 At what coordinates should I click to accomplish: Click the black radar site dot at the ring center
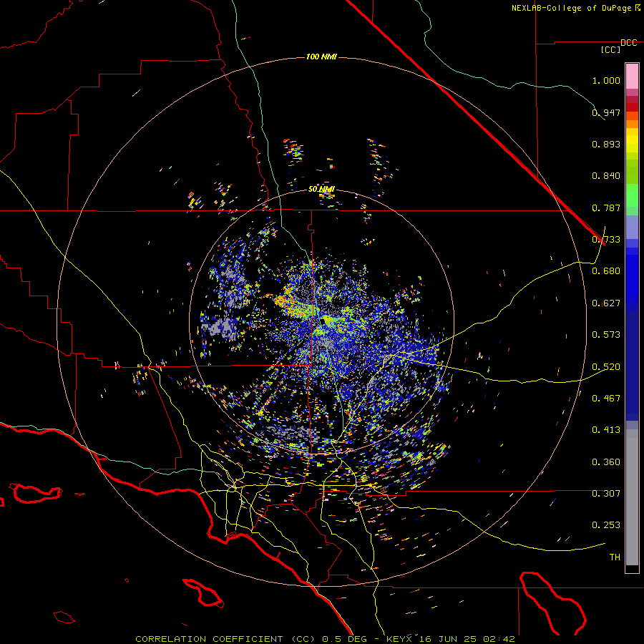click(324, 320)
